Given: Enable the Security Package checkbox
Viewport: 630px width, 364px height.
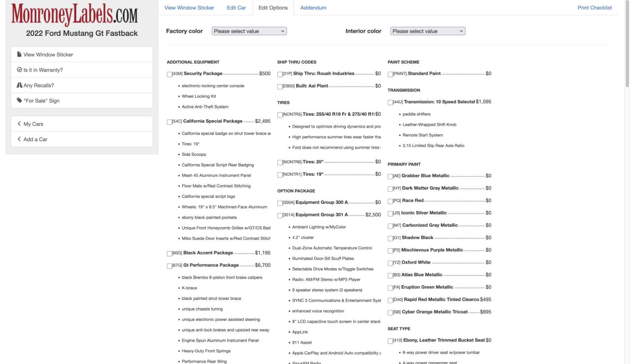Looking at the screenshot, I should pyautogui.click(x=169, y=74).
